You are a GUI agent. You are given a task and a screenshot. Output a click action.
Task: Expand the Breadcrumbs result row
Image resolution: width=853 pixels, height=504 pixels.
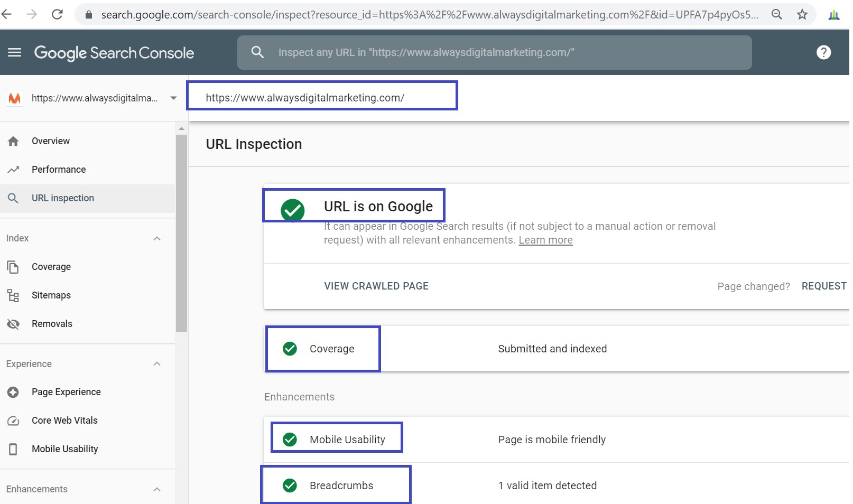(x=557, y=484)
